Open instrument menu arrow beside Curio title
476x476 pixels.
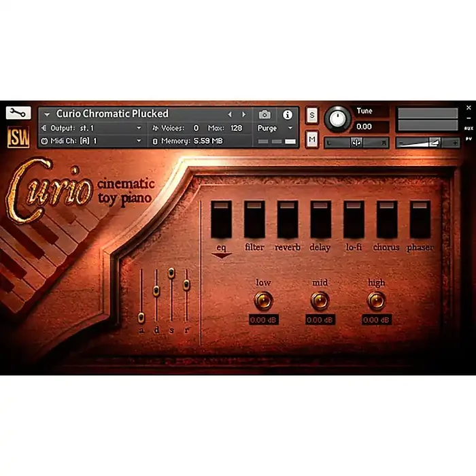click(x=47, y=114)
